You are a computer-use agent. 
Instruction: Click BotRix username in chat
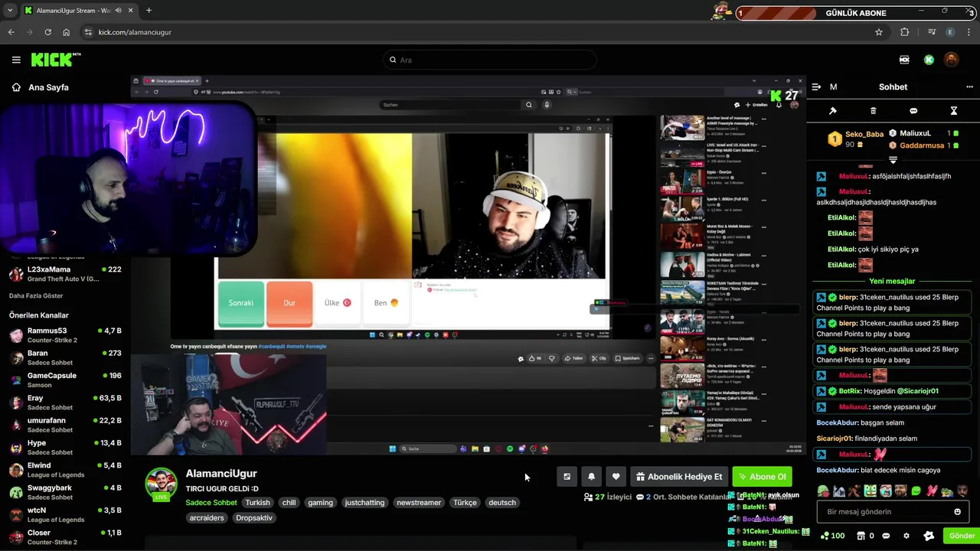coord(848,391)
